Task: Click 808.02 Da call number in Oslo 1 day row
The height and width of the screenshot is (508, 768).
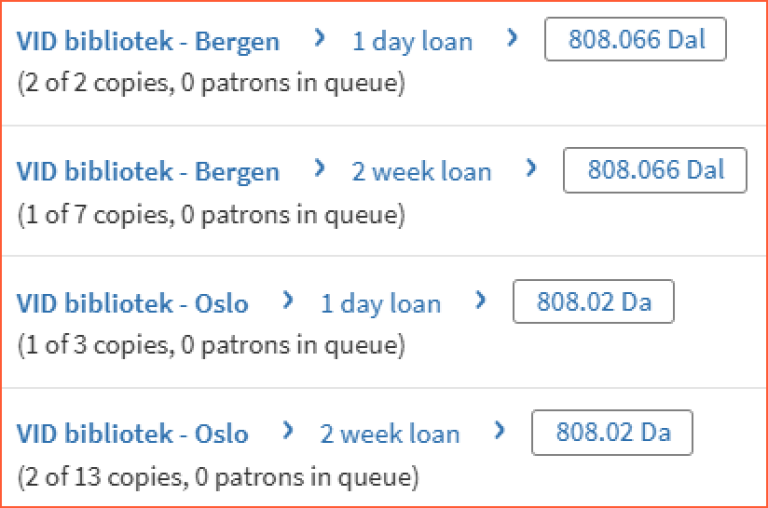Action: tap(593, 302)
